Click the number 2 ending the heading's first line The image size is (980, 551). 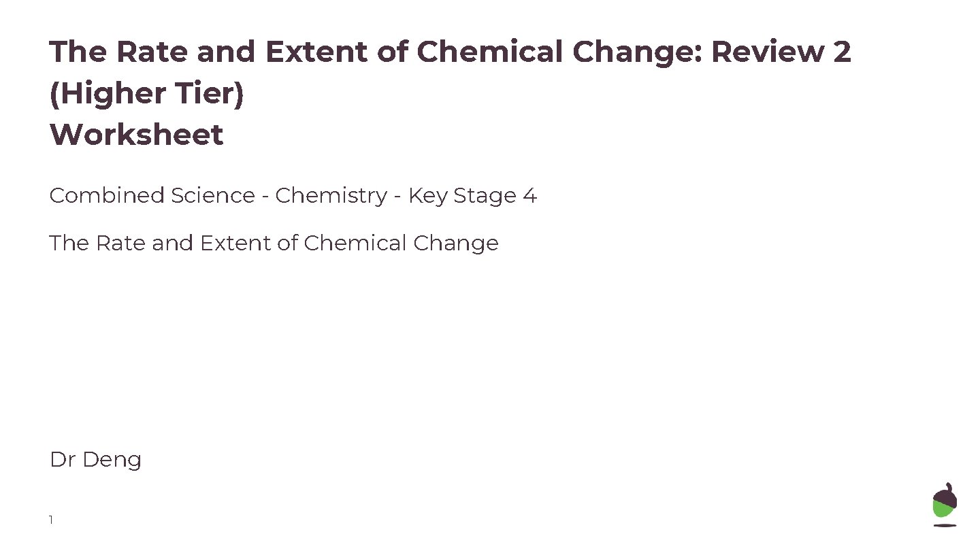point(841,52)
